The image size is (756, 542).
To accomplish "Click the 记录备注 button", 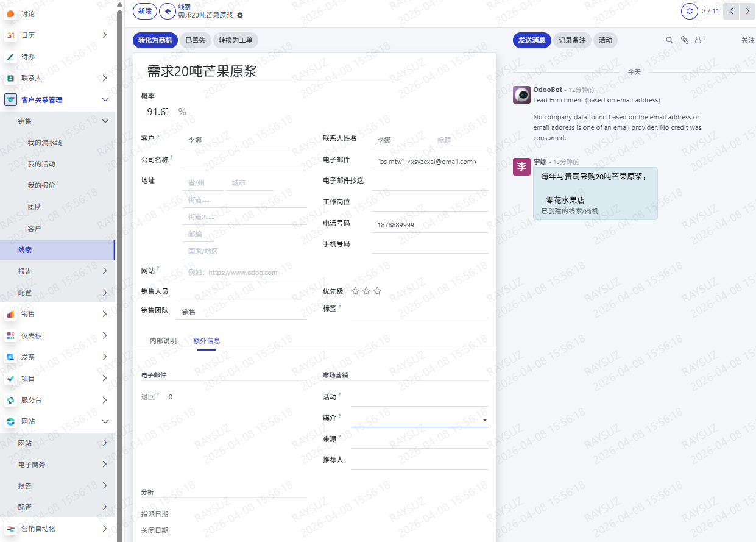I will [x=572, y=40].
